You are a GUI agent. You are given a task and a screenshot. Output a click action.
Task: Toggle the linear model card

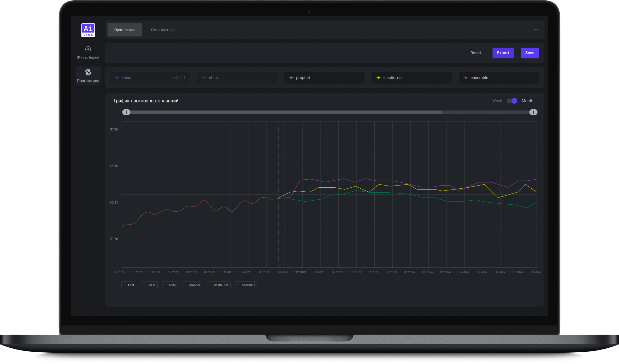coord(150,78)
